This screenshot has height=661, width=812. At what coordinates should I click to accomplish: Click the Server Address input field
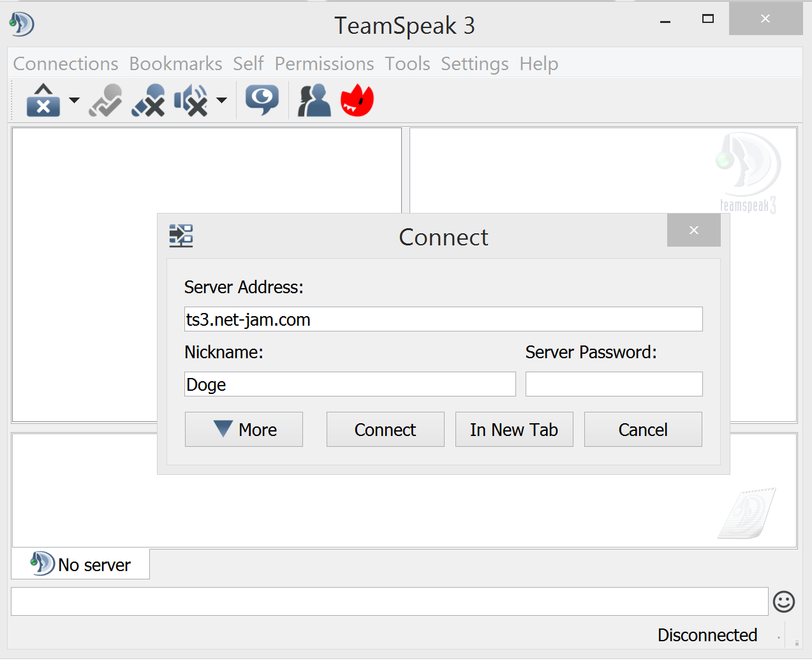pyautogui.click(x=443, y=319)
